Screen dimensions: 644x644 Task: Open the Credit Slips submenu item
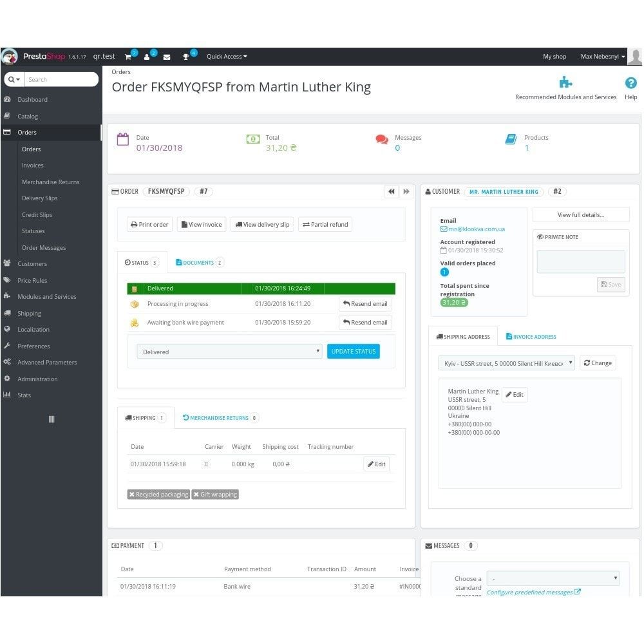coord(37,215)
